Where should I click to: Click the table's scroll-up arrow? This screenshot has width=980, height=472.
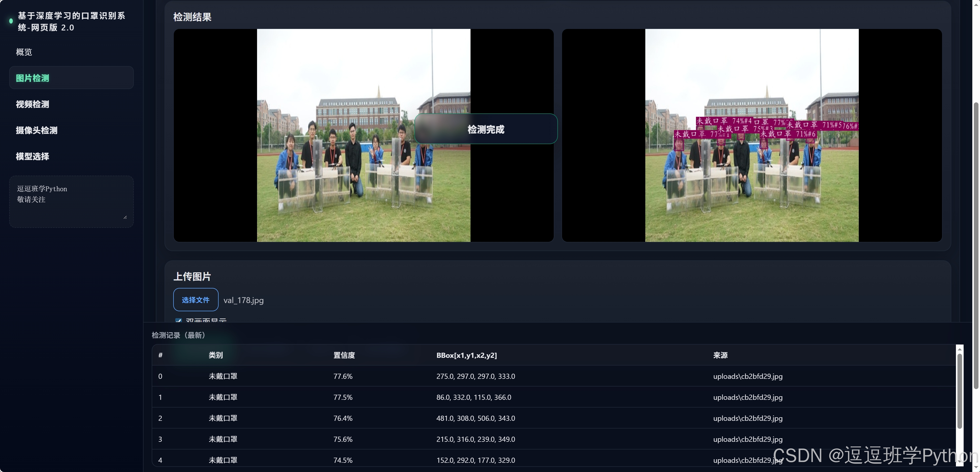959,349
